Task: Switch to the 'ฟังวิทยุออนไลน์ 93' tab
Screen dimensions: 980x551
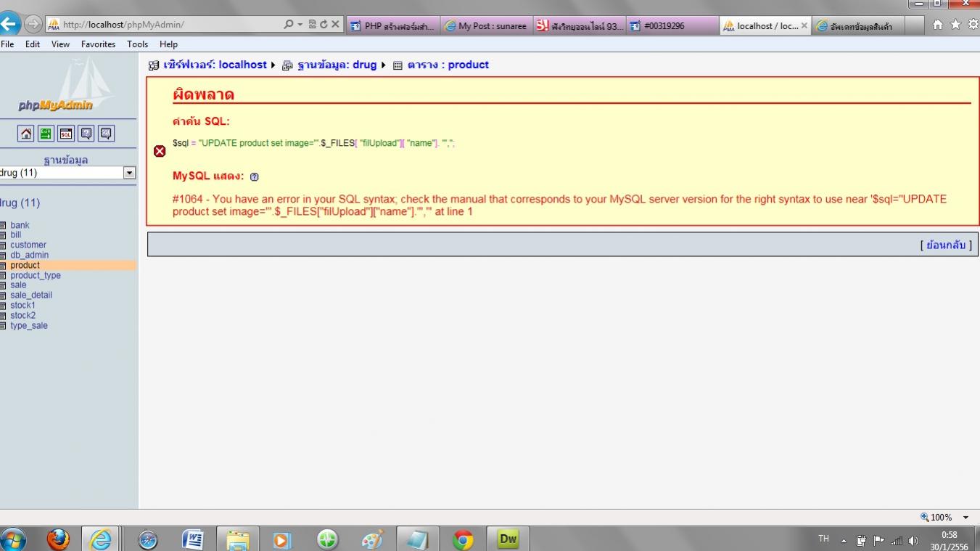Action: click(x=580, y=26)
